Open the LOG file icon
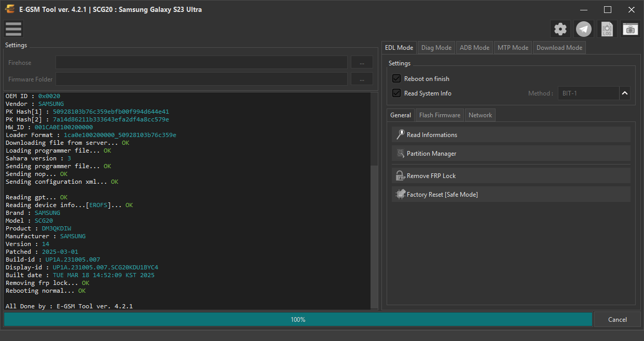 pyautogui.click(x=607, y=29)
